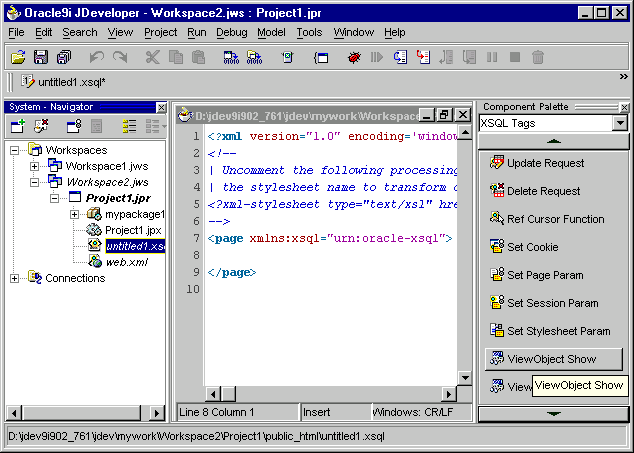Select the Delete Request palette tag
Screen dimensions: 634x453
535,191
